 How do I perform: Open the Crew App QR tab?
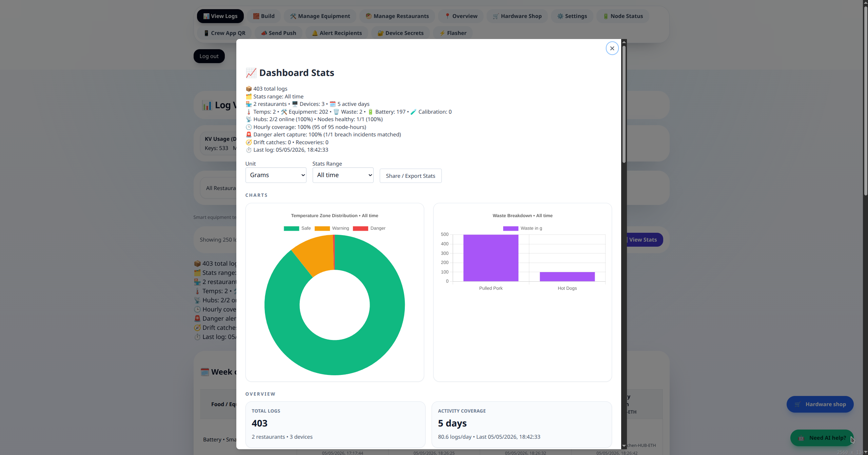(x=224, y=33)
